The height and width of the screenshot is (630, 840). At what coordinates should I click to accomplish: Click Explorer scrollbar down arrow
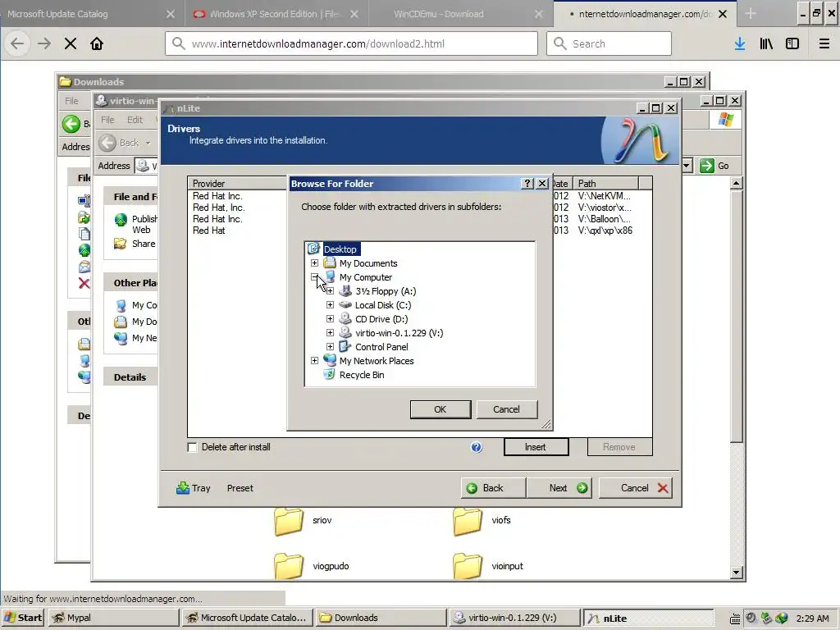pos(737,573)
